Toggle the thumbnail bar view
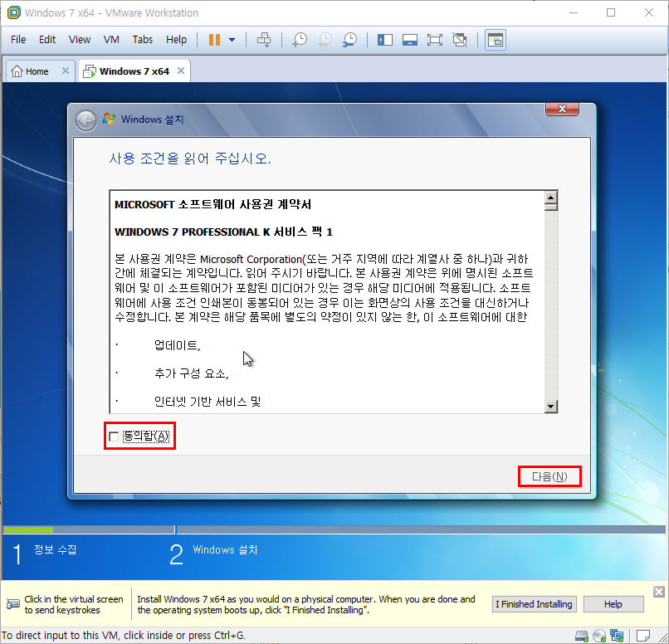Image resolution: width=669 pixels, height=644 pixels. (409, 40)
